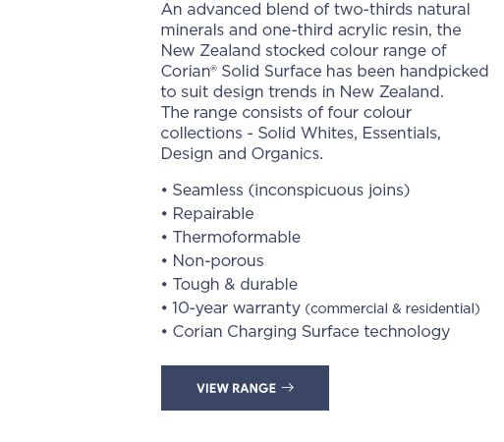The width and height of the screenshot is (504, 442).
Task: Click the '10-year warranty' text
Action: [x=236, y=308]
